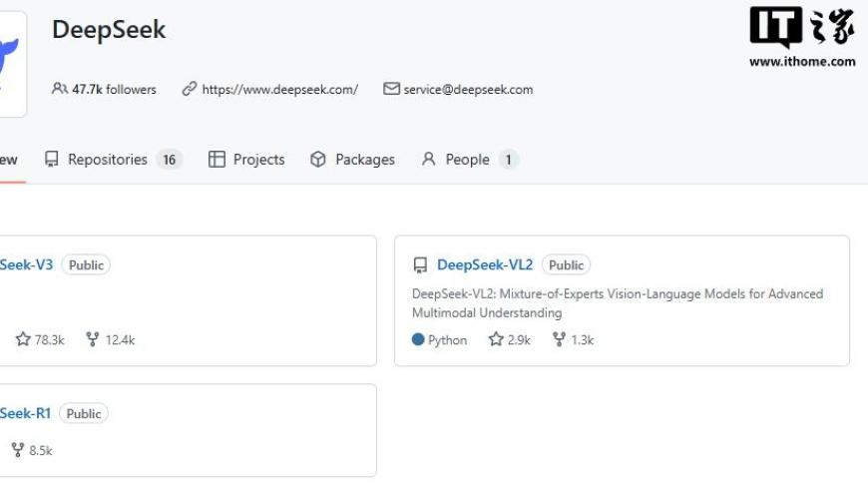Click the People person icon
This screenshot has height=491, width=868.
tap(428, 160)
